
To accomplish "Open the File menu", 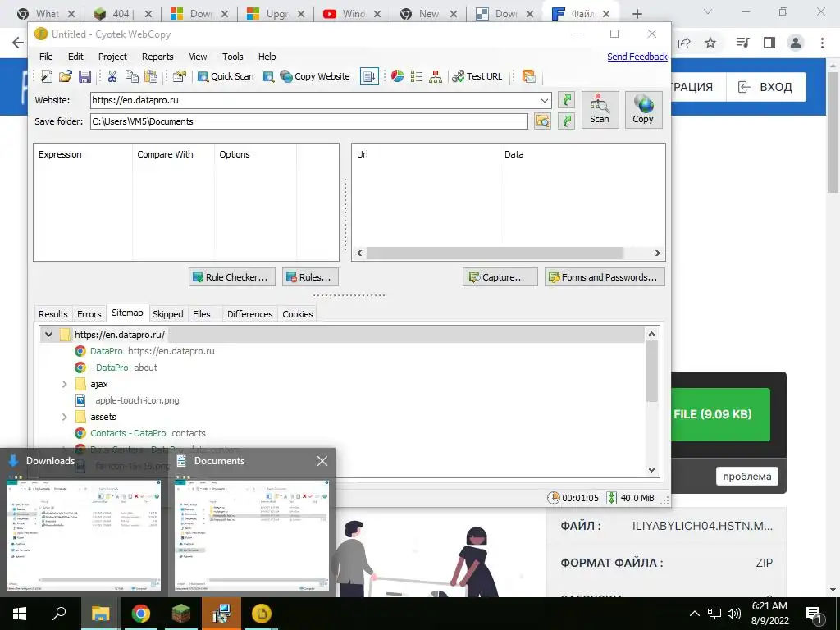I will (x=46, y=57).
